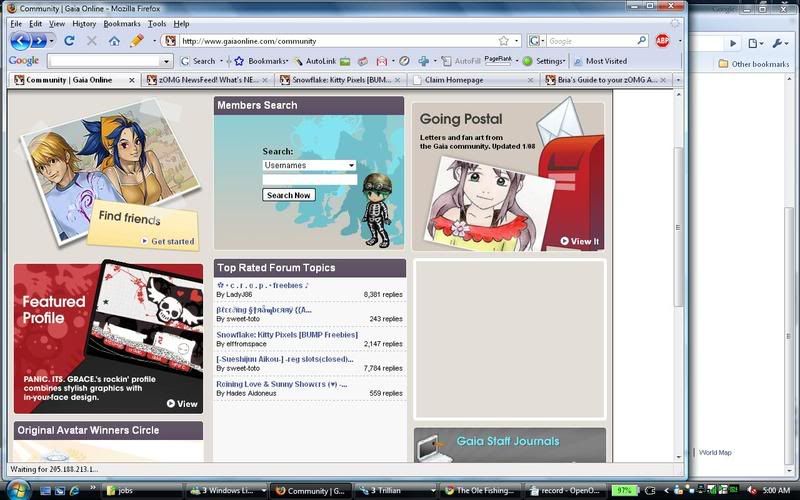Open Snowflake: Kitty Pixels [BUMP Freebies] topic
The image size is (800, 500).
pyautogui.click(x=287, y=335)
